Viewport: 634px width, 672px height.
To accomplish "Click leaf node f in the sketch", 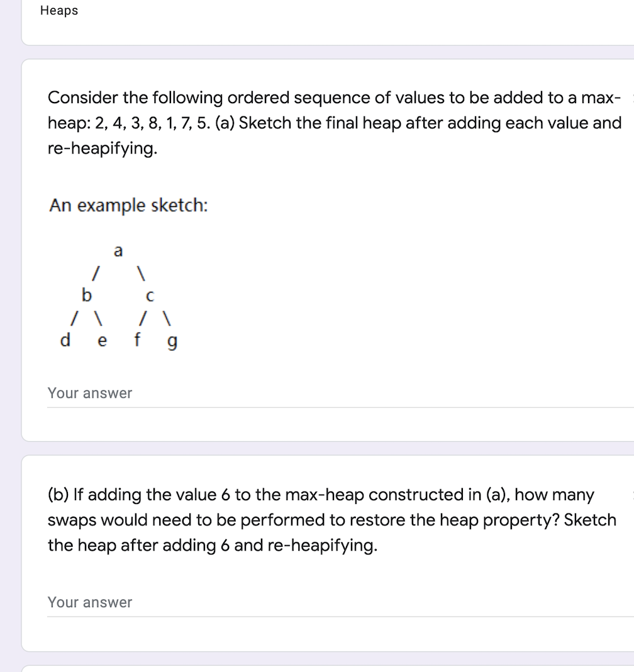I will pyautogui.click(x=137, y=339).
